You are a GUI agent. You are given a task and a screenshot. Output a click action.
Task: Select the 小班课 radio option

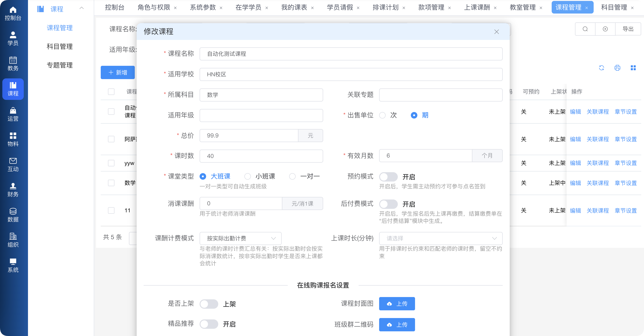click(x=247, y=177)
